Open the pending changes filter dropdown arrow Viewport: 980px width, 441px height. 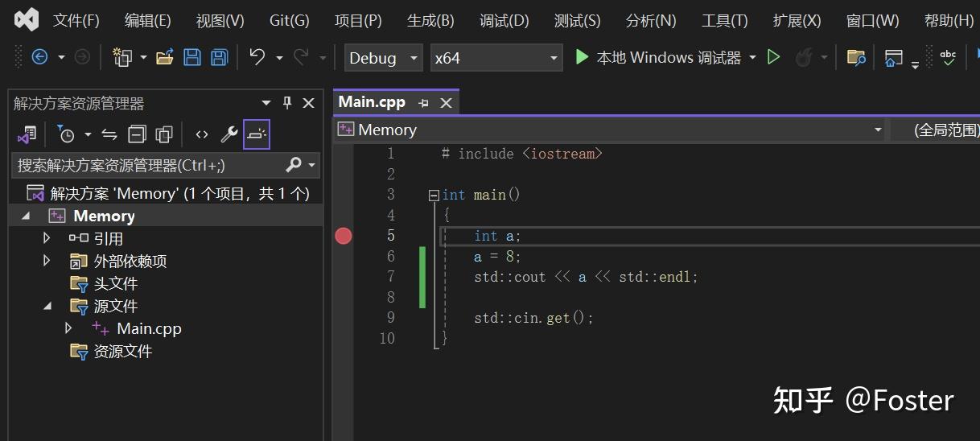(88, 134)
